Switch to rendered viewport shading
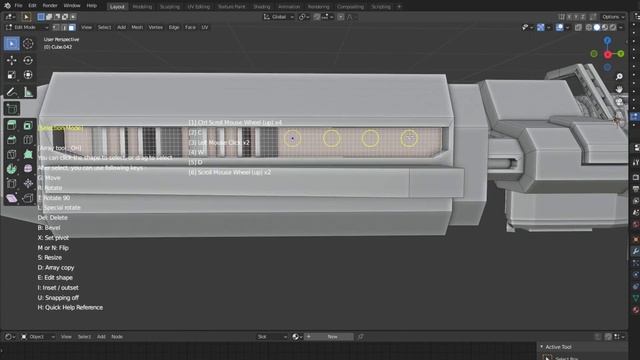This screenshot has height=360, width=640. coord(613,27)
